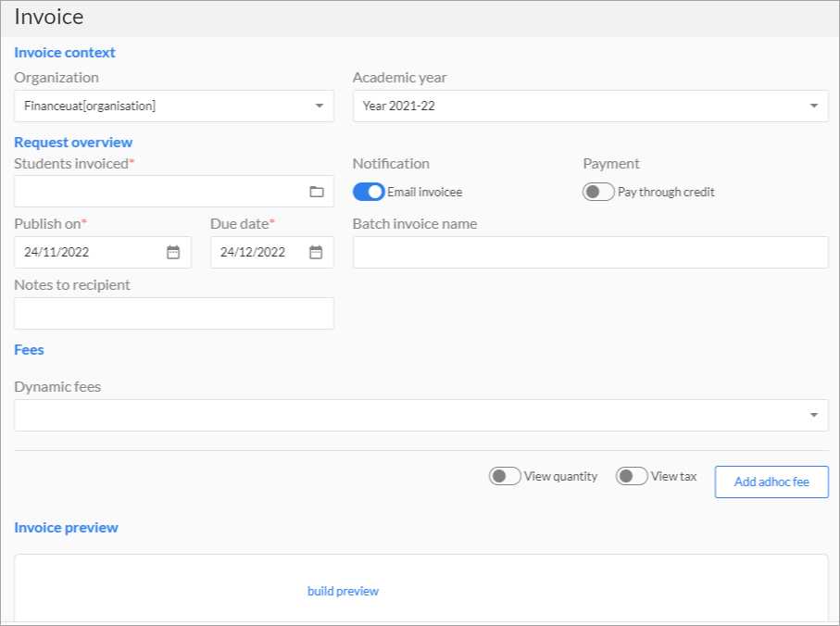This screenshot has width=840, height=626.
Task: Expand the Academic year dropdown
Action: click(590, 106)
